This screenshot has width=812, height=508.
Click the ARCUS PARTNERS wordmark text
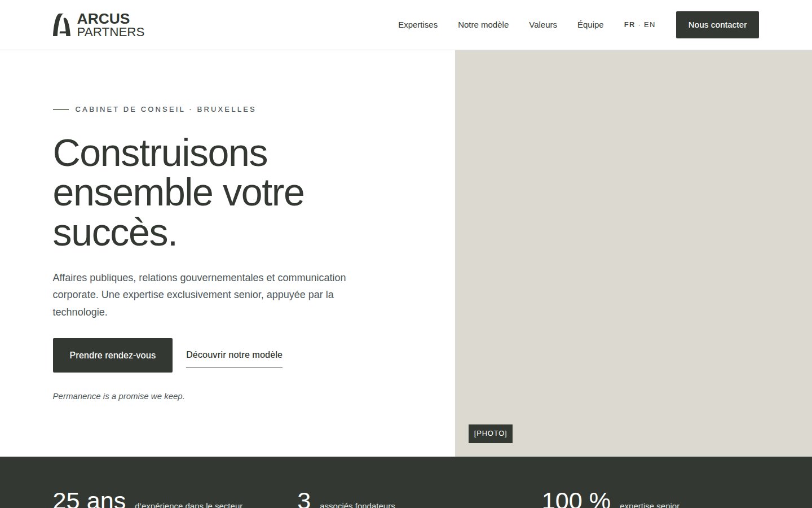pyautogui.click(x=111, y=25)
